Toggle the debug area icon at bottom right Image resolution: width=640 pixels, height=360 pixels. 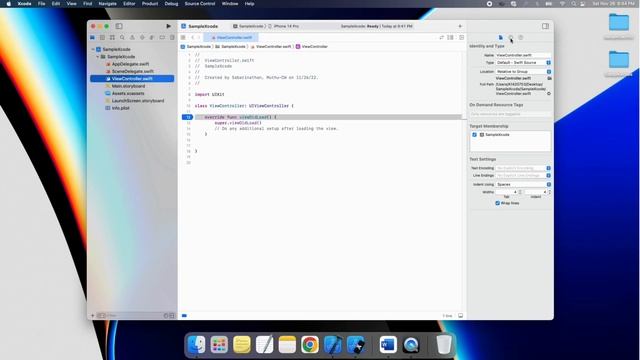[460, 316]
